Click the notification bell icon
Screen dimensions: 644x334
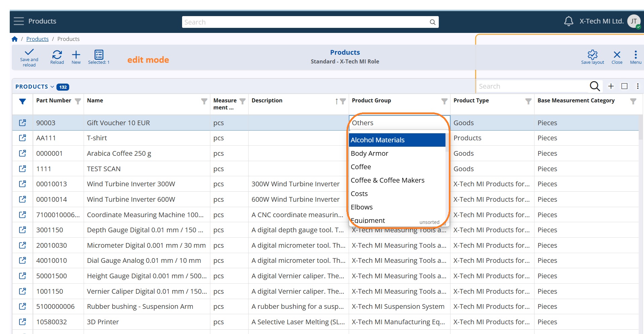point(568,21)
